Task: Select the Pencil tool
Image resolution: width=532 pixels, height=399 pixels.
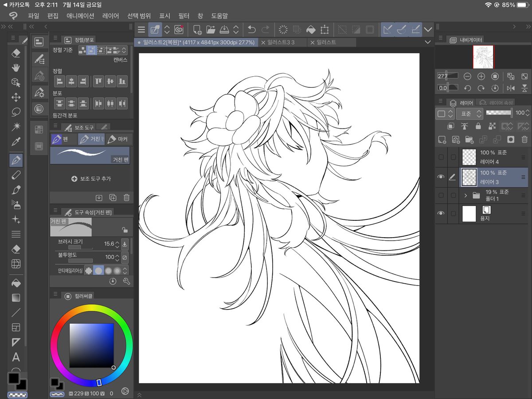Action: pyautogui.click(x=16, y=175)
